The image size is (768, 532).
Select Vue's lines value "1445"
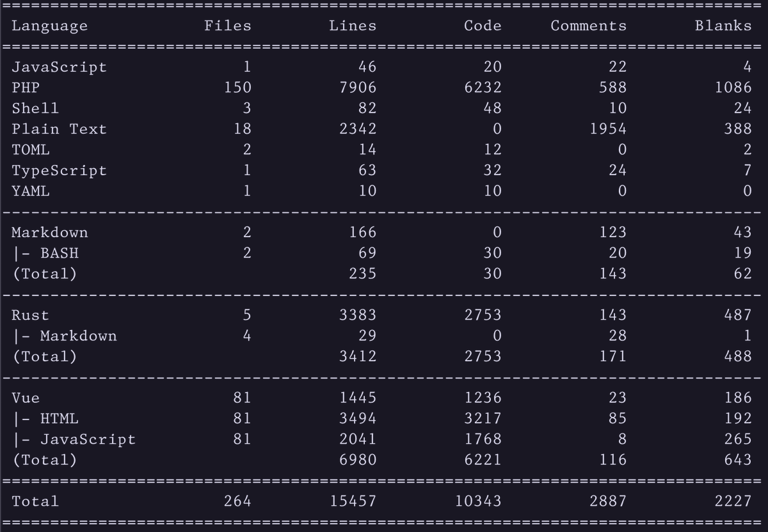[357, 398]
